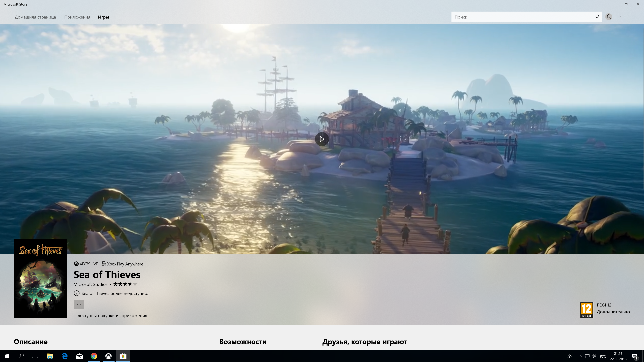644x362 pixels.
Task: Play the Sea of Thieves trailer video
Action: (x=322, y=139)
